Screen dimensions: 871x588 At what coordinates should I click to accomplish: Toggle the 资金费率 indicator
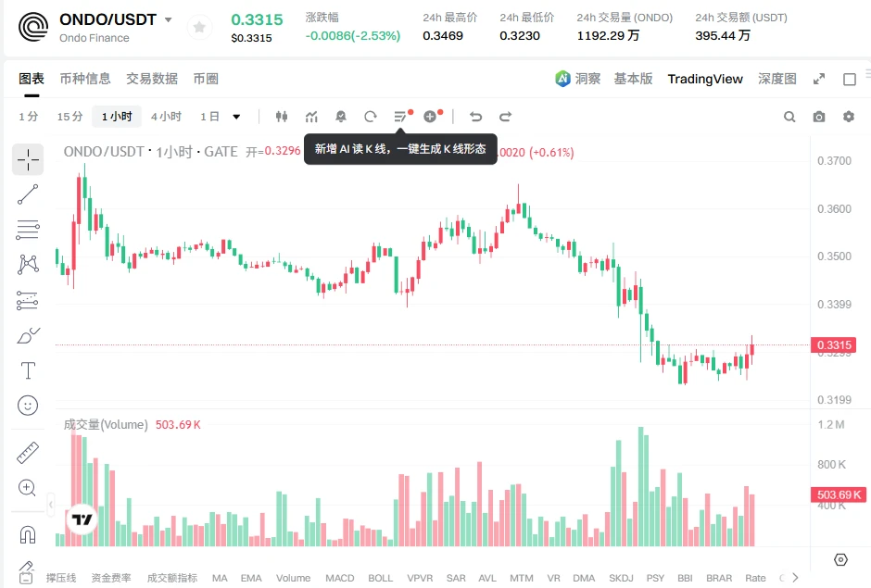coord(111,578)
